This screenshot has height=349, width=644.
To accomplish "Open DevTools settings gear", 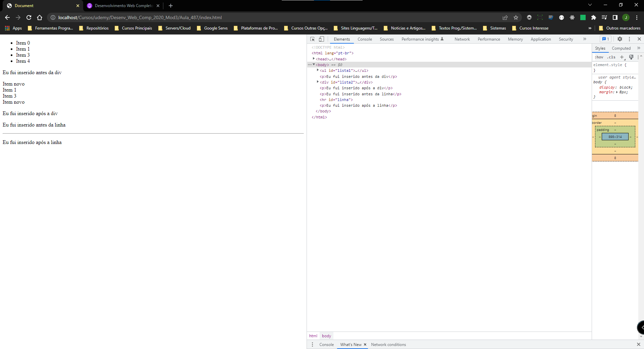I will coord(620,39).
